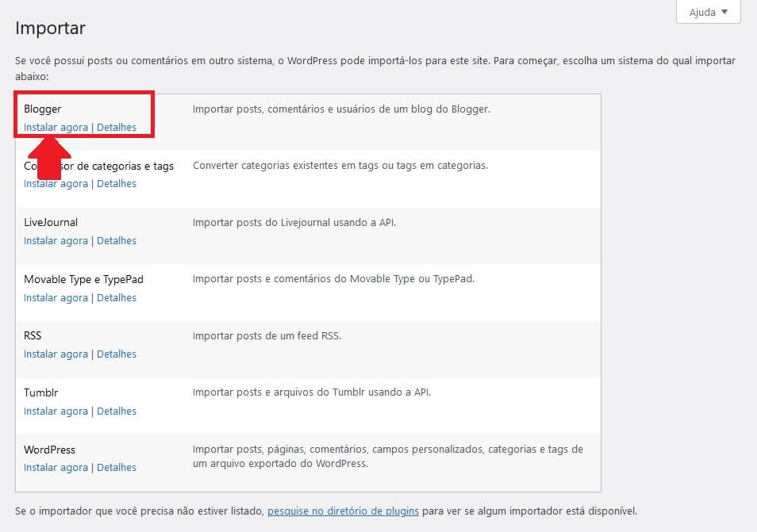Select the Importar page heading
Screen dimensions: 757x532
point(50,28)
